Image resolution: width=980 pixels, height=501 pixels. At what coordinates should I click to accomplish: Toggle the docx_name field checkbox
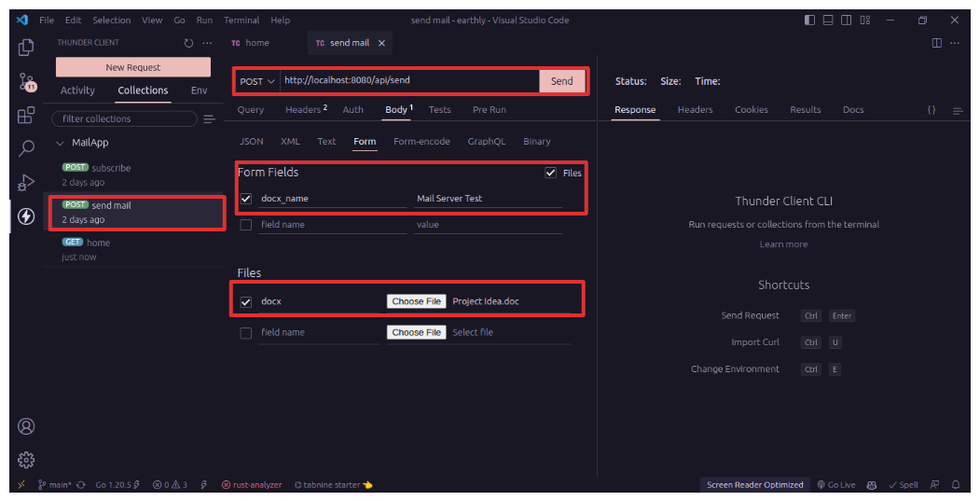coord(246,199)
